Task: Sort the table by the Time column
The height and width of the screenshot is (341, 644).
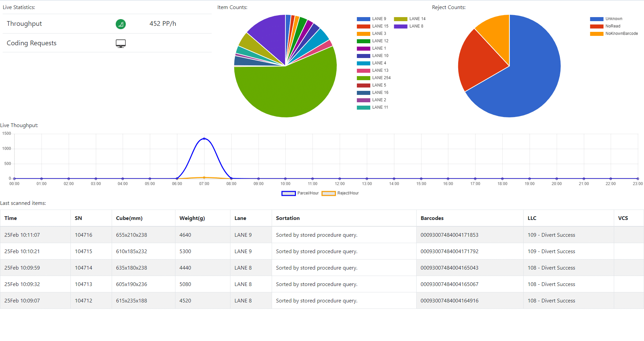Action: pyautogui.click(x=10, y=218)
